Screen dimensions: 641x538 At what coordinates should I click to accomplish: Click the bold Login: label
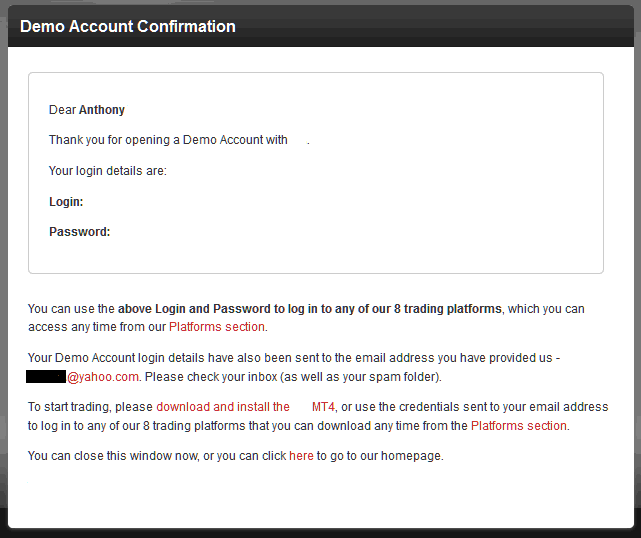tap(66, 202)
